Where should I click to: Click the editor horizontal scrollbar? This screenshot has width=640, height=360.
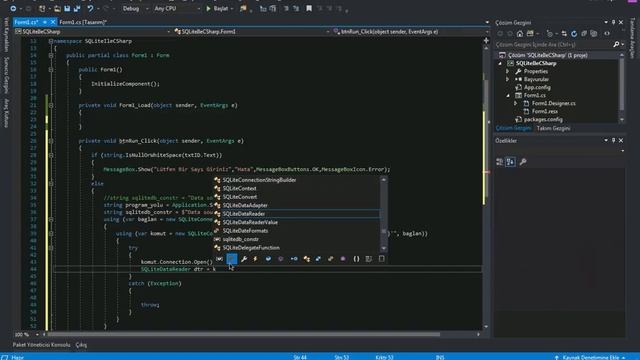pos(244,334)
